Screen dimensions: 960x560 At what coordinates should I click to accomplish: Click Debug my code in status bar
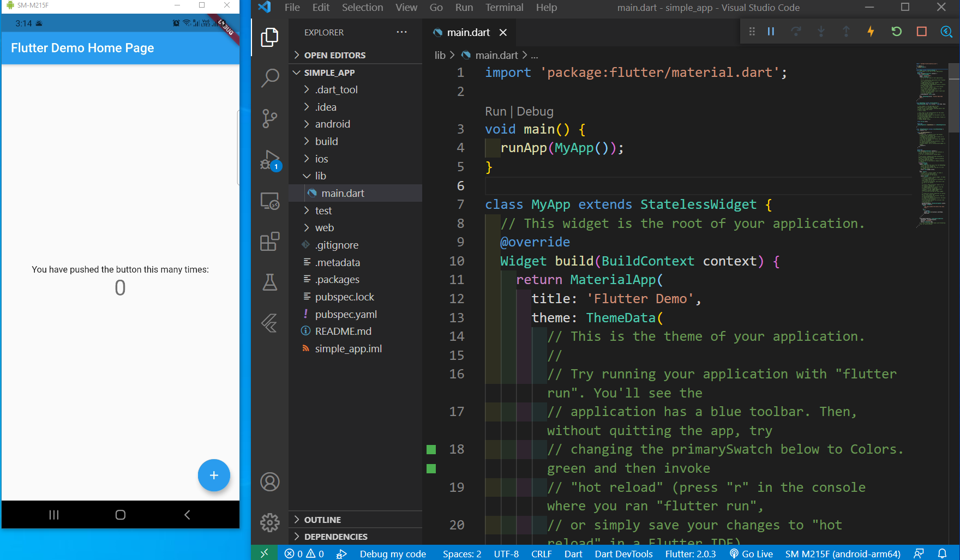coord(393,553)
